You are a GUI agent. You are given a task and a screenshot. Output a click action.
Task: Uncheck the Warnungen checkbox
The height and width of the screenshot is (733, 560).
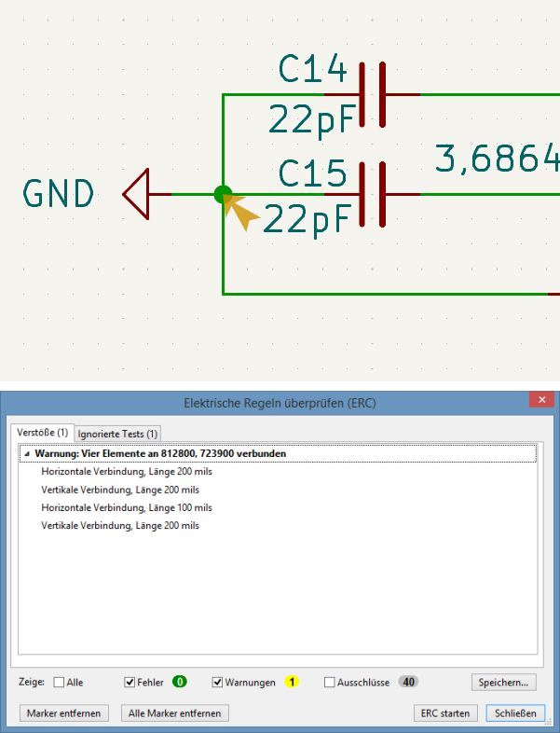pos(218,683)
